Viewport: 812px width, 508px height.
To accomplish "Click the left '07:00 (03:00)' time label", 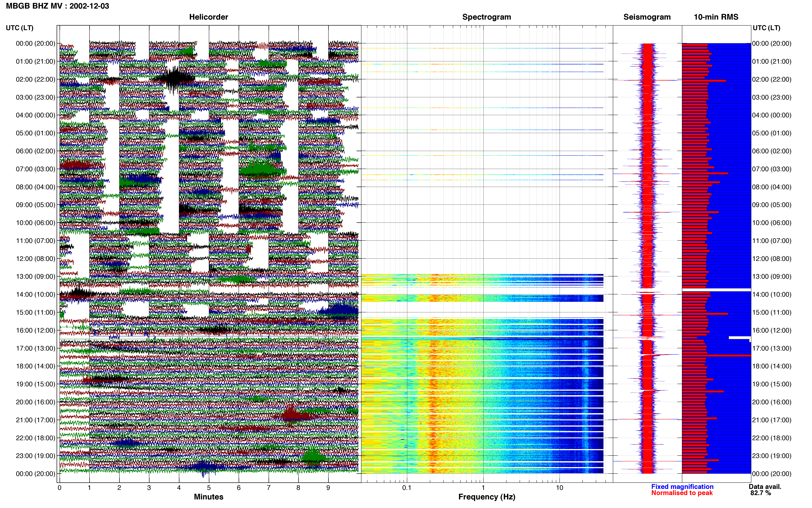I will point(36,169).
